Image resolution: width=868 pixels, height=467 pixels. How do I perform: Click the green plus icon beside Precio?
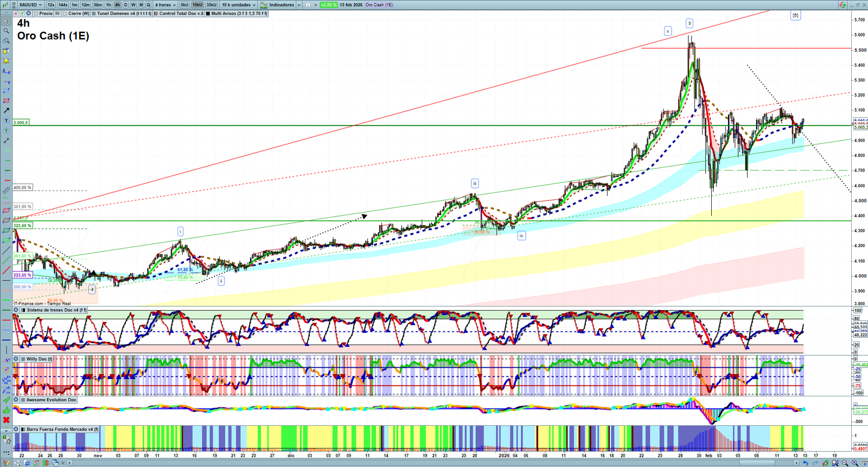tap(22, 14)
